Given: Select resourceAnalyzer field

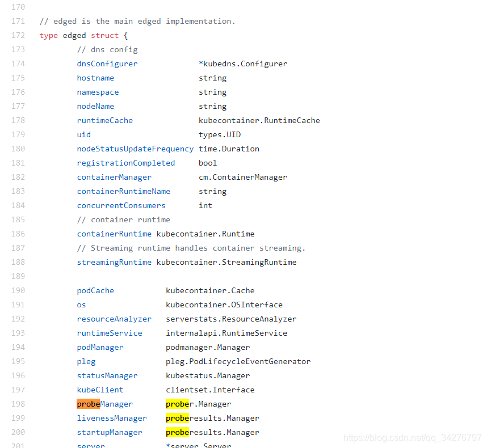Looking at the screenshot, I should 114,319.
